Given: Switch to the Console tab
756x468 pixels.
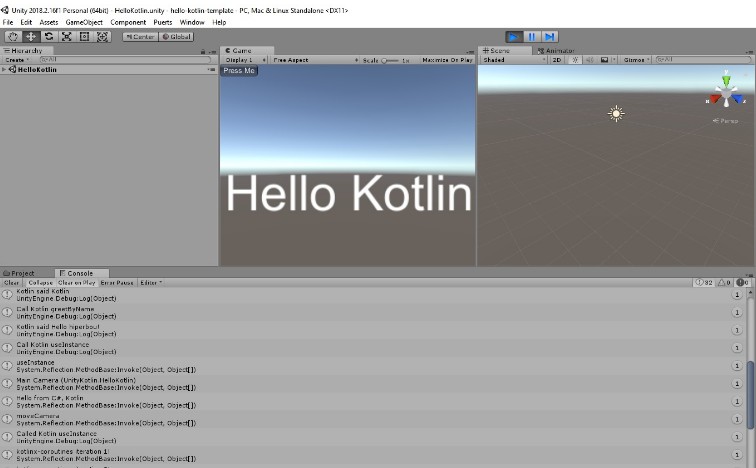Looking at the screenshot, I should (81, 273).
